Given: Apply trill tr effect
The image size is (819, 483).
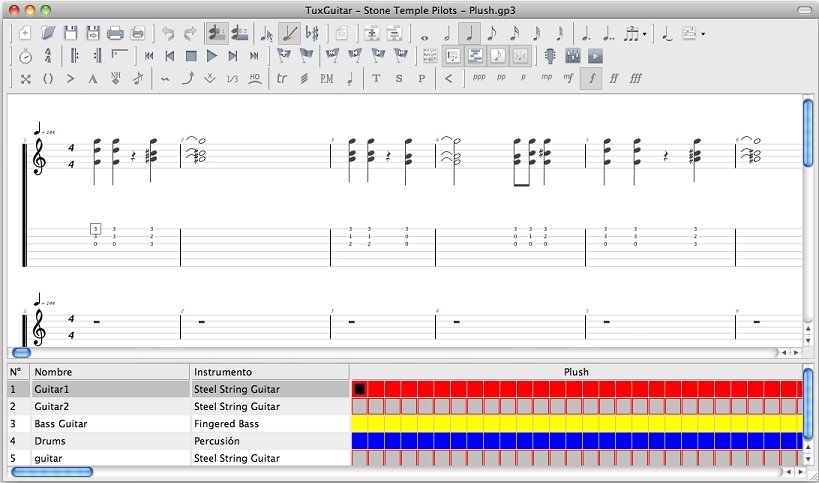Looking at the screenshot, I should [282, 78].
